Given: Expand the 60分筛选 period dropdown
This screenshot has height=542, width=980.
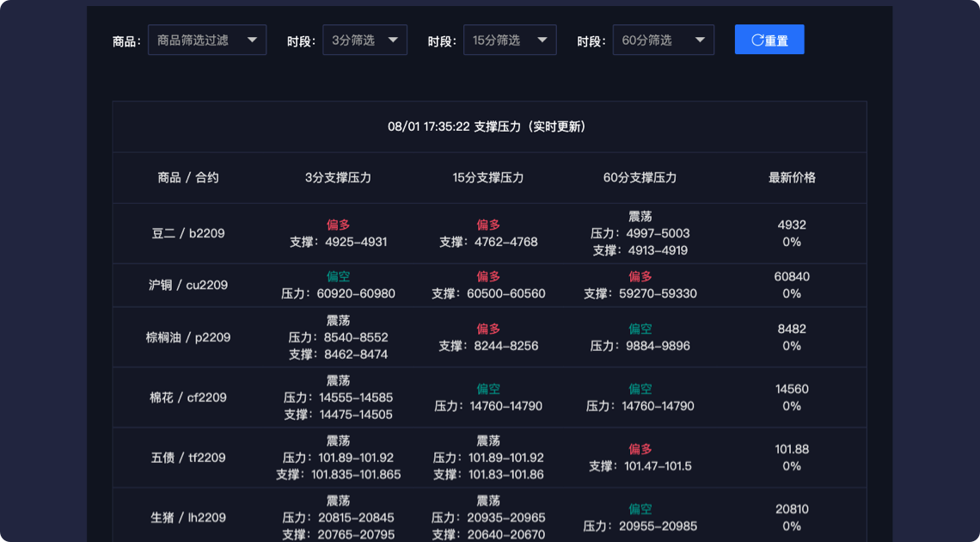Looking at the screenshot, I should (x=662, y=40).
